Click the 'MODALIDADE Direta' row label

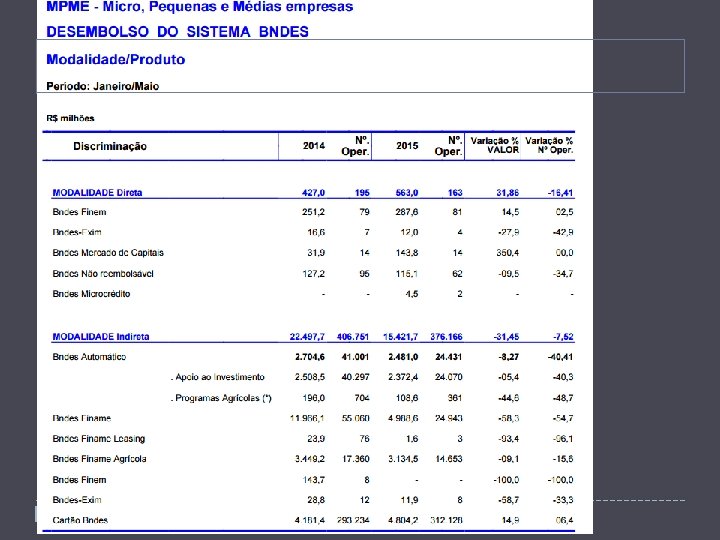coord(97,192)
